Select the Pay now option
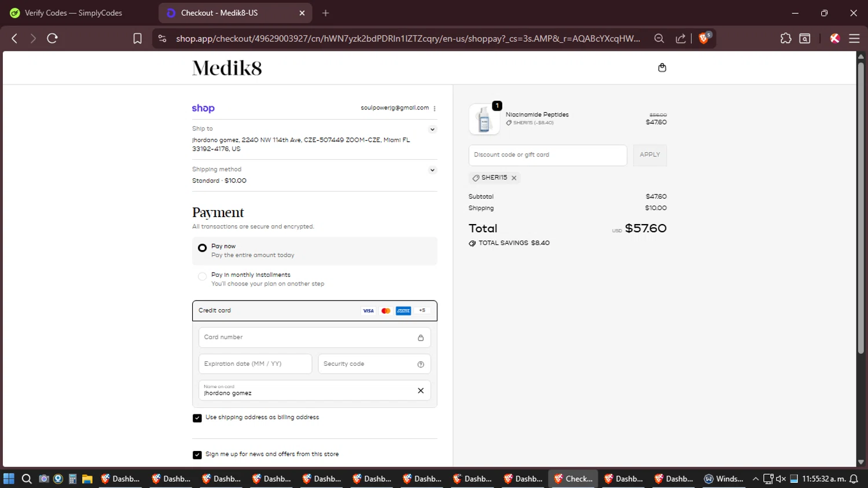The image size is (868, 488). [202, 248]
